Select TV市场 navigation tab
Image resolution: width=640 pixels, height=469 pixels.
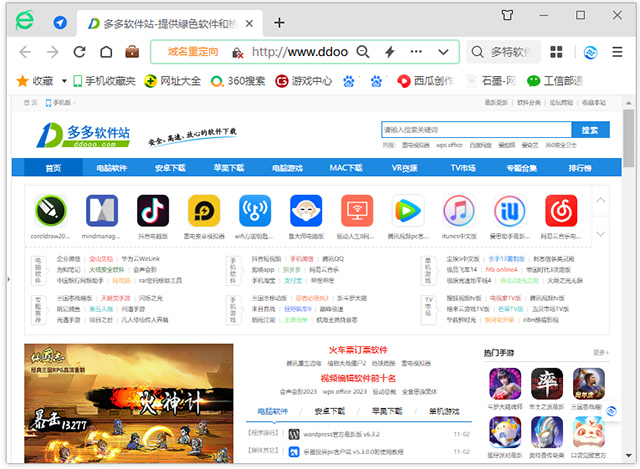pos(463,168)
